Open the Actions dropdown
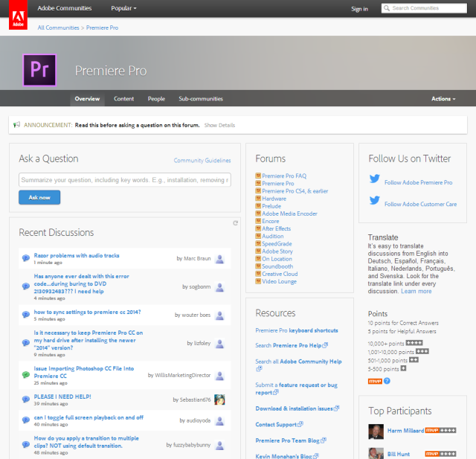The height and width of the screenshot is (459, 476). [x=443, y=99]
